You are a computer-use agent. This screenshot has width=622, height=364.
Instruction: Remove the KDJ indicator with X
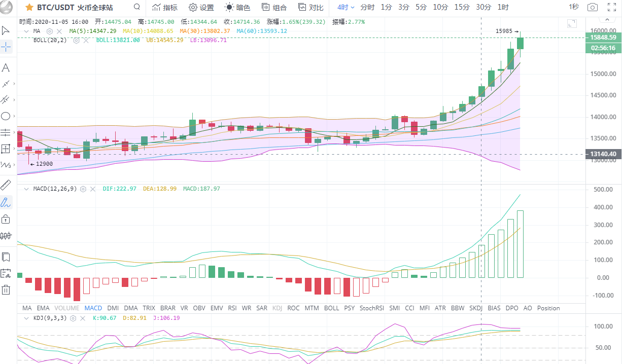point(82,318)
